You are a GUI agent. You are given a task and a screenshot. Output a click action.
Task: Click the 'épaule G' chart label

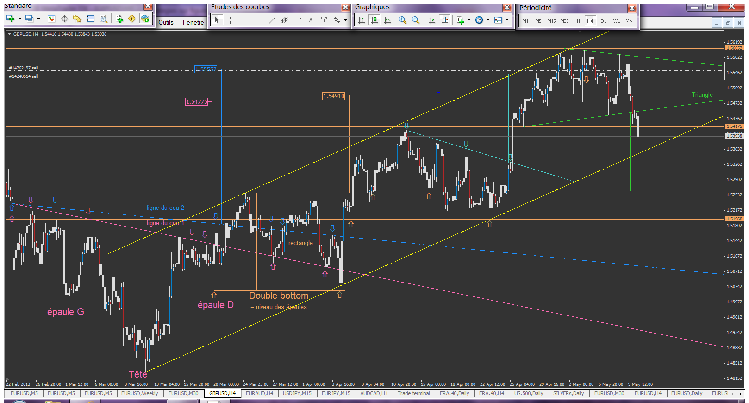tap(65, 312)
